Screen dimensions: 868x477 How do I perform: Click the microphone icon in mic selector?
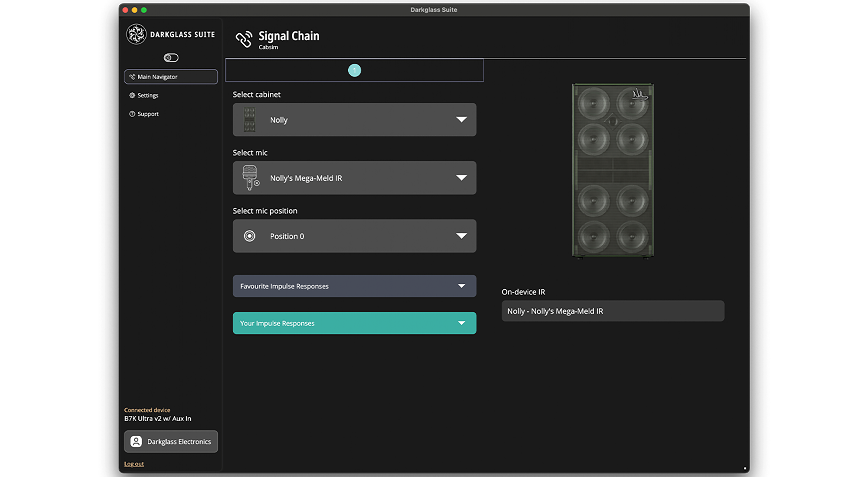point(250,178)
